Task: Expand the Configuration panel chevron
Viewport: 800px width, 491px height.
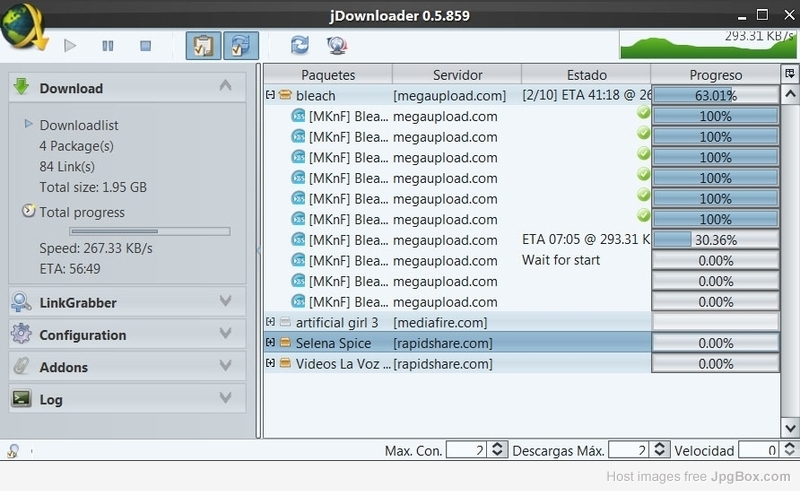Action: (226, 333)
